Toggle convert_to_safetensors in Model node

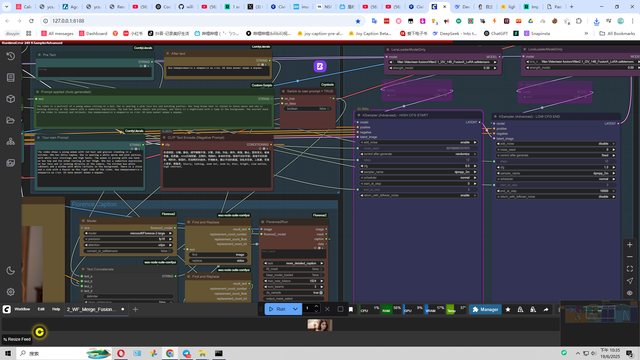tap(129, 251)
